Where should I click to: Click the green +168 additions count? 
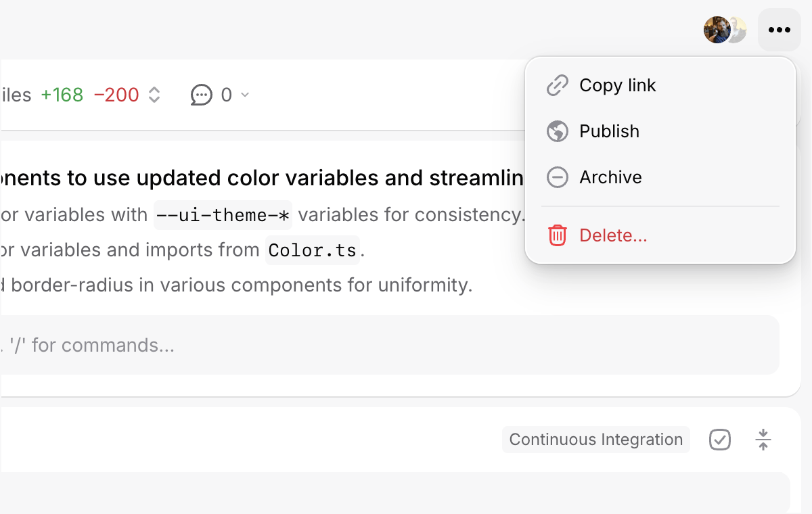point(62,95)
